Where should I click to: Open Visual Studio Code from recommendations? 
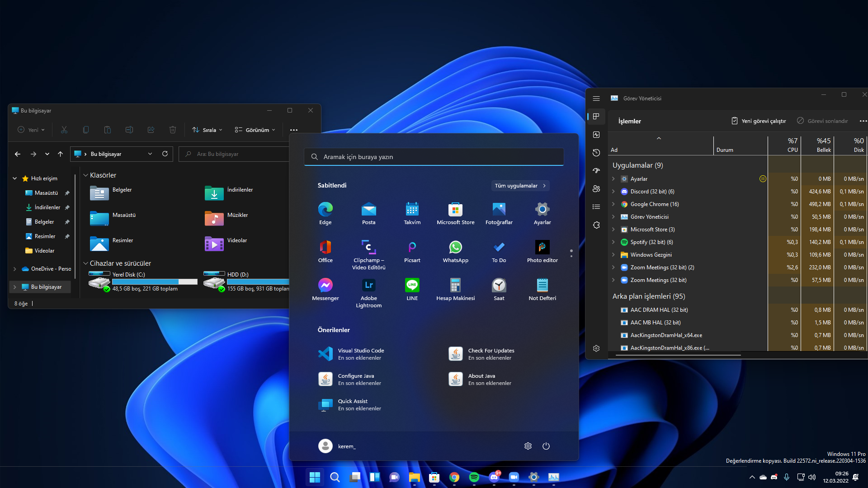(360, 354)
